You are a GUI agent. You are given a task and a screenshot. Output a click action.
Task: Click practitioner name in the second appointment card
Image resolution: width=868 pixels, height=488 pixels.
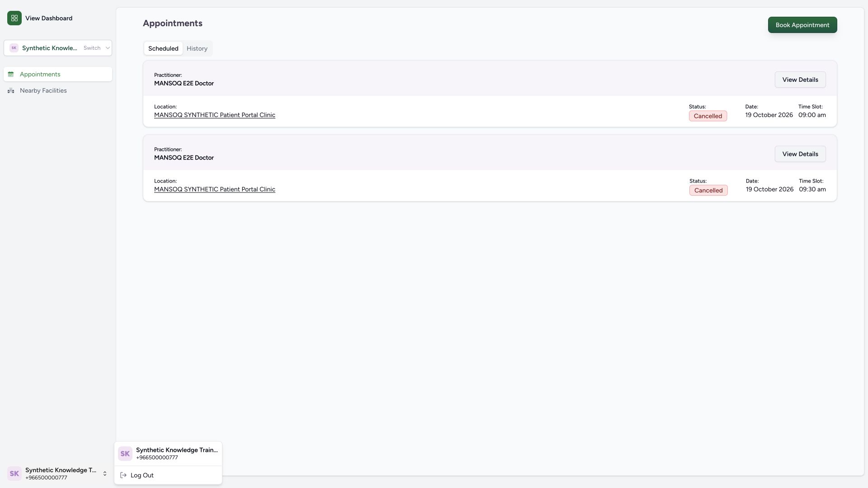184,158
